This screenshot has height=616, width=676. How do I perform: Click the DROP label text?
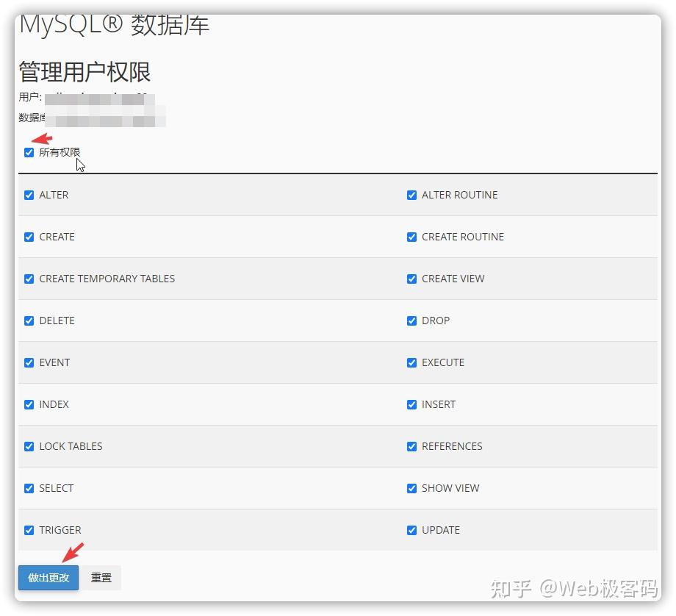click(x=436, y=320)
